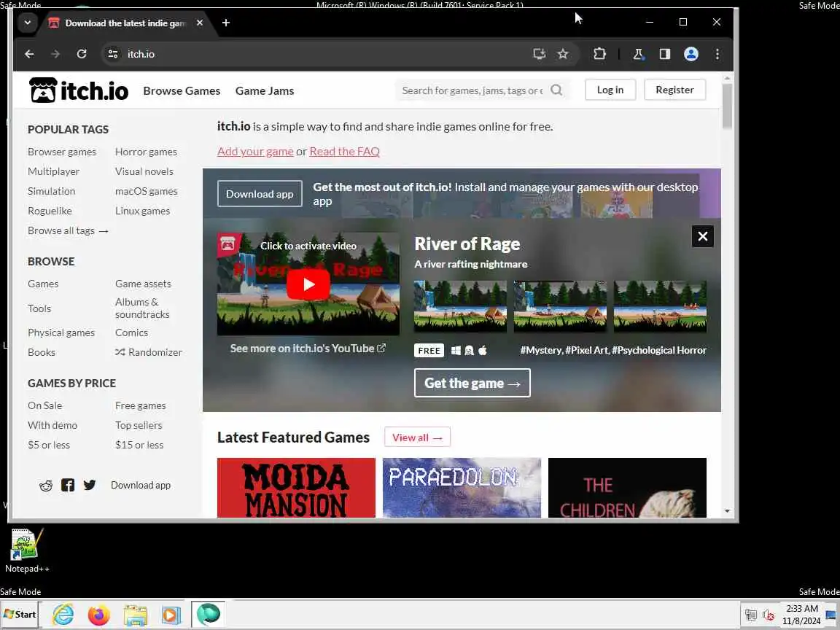
Task: Click sidebar Download app link
Action: pyautogui.click(x=140, y=485)
